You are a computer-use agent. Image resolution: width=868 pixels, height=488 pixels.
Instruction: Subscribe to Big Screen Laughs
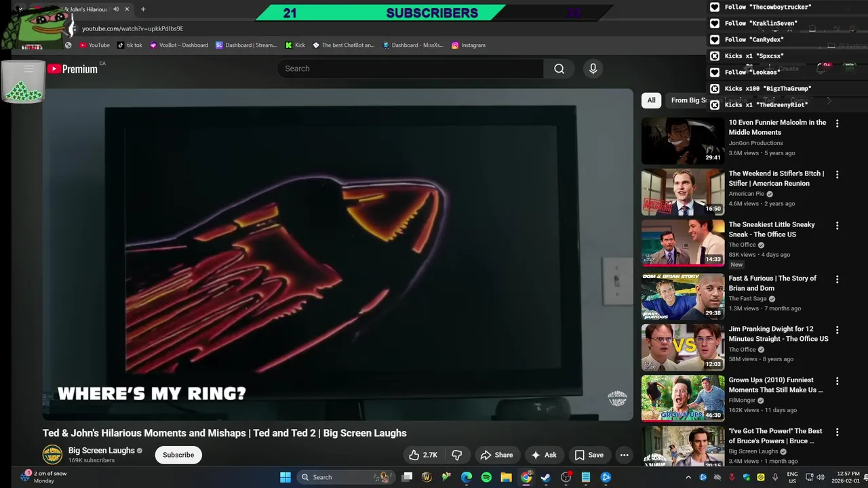pos(178,455)
